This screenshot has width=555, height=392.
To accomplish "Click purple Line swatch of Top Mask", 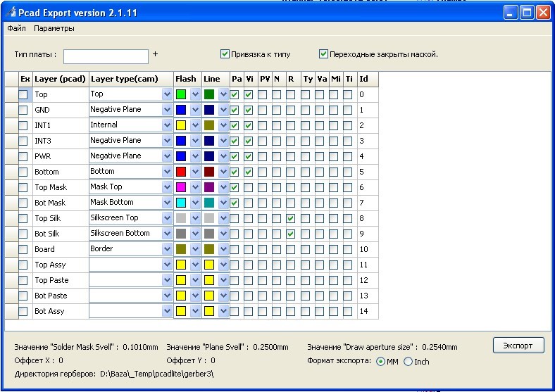I will 209,187.
